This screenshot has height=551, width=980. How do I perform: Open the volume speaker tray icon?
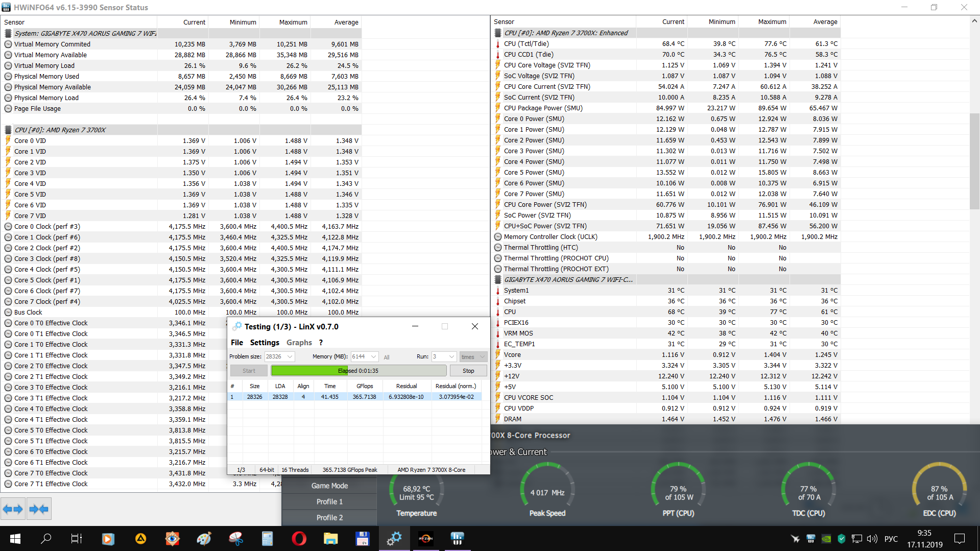click(x=872, y=538)
